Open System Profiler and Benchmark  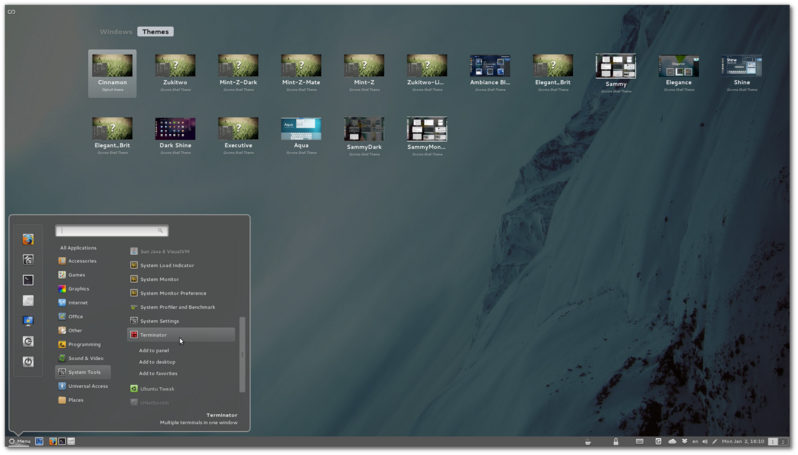pyautogui.click(x=177, y=307)
